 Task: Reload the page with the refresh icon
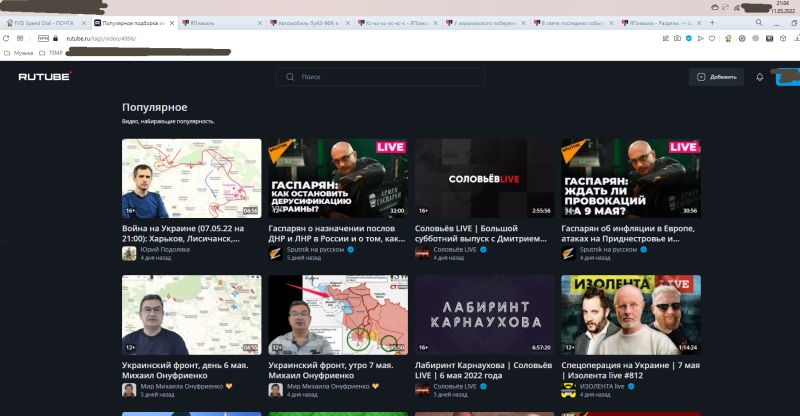coord(6,38)
